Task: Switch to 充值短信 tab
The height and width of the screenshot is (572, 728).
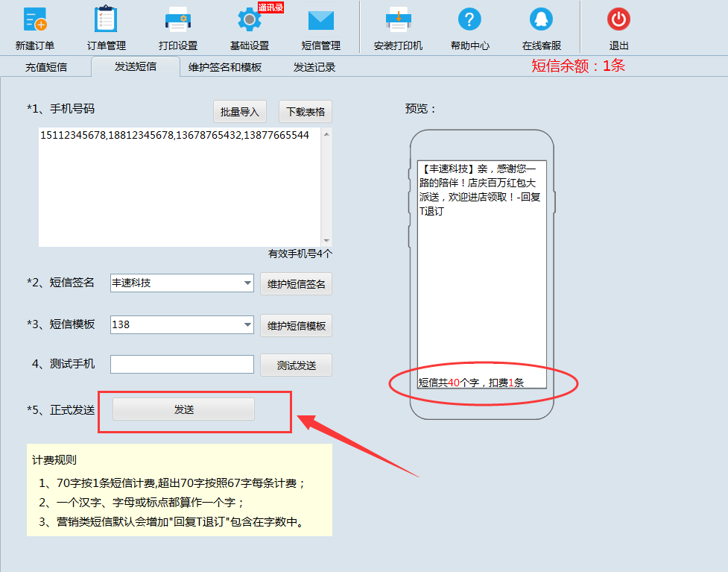Action: click(x=46, y=67)
